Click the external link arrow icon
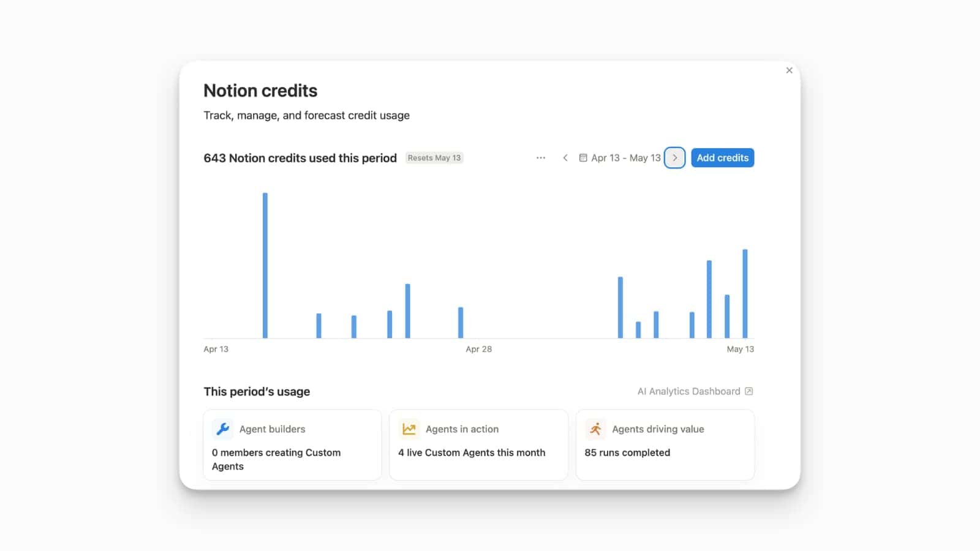The width and height of the screenshot is (980, 551). 748,391
